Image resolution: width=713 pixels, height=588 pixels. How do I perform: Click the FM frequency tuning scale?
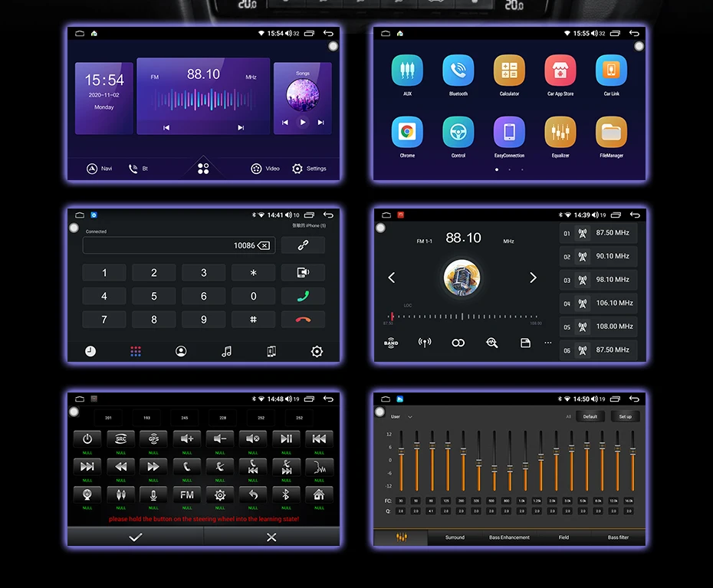(x=462, y=317)
